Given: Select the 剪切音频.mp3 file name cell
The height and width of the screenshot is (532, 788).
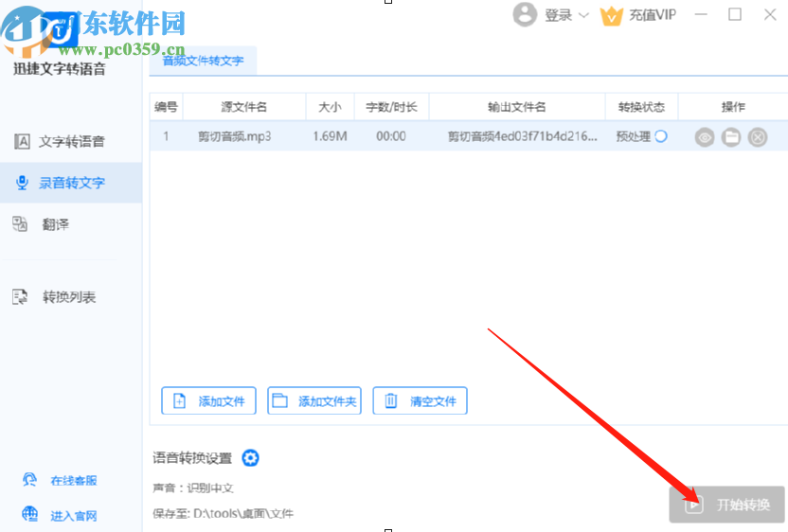Looking at the screenshot, I should tap(234, 136).
